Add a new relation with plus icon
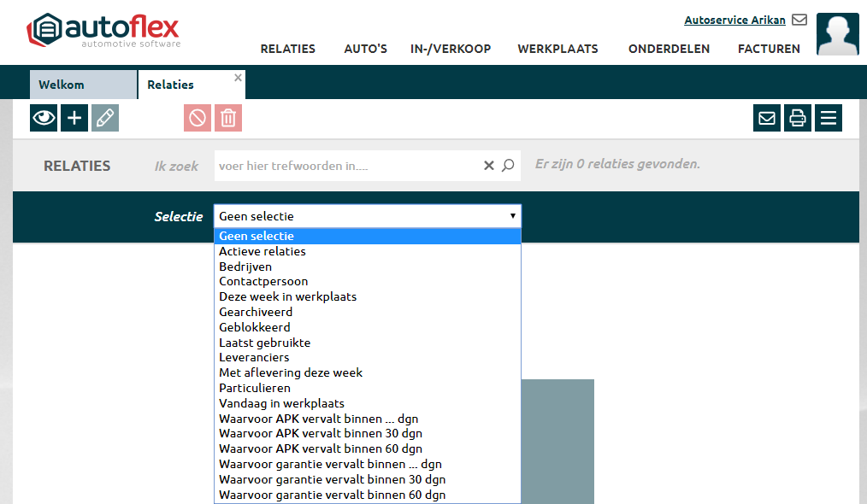 [x=74, y=118]
